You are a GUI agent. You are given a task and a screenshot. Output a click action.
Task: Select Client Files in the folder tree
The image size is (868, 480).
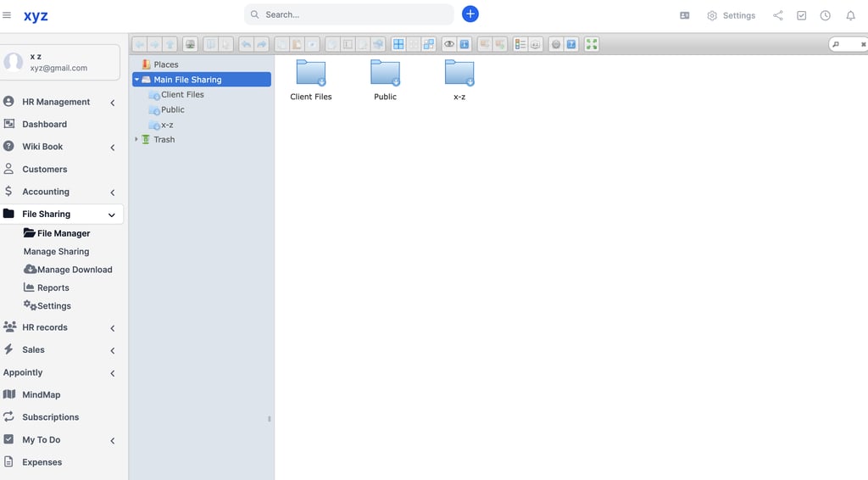[x=182, y=95]
